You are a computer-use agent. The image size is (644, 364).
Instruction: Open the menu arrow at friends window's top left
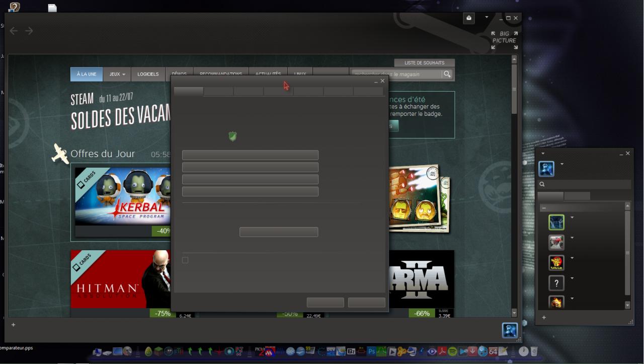coord(543,154)
